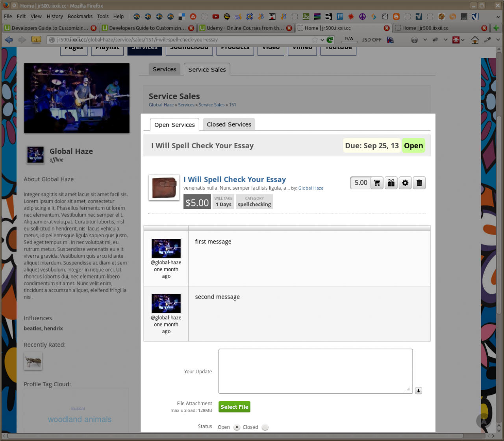Click the leather wallet service thumbnail
Viewport: 504px width, 441px height.
(164, 188)
